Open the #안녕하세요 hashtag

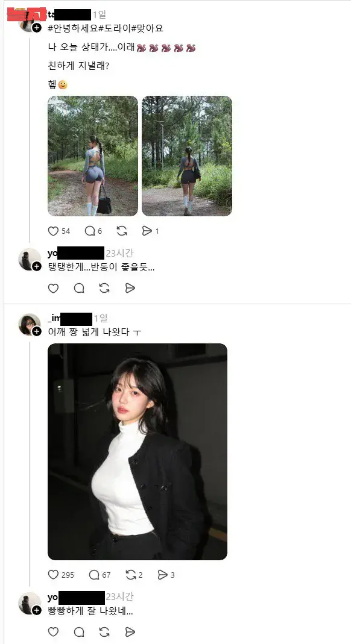point(73,28)
